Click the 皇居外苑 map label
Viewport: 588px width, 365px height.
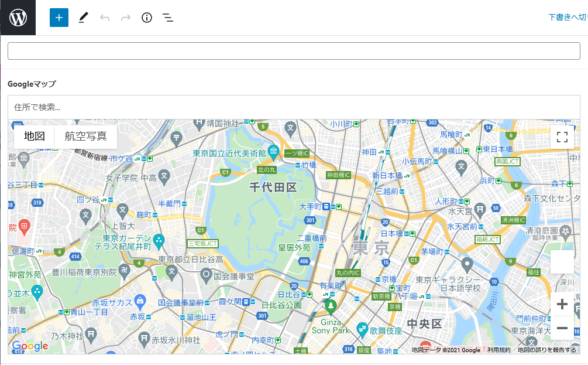(x=294, y=248)
